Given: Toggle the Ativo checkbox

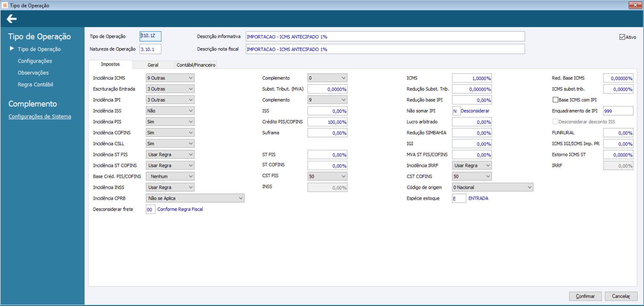Looking at the screenshot, I should [622, 37].
